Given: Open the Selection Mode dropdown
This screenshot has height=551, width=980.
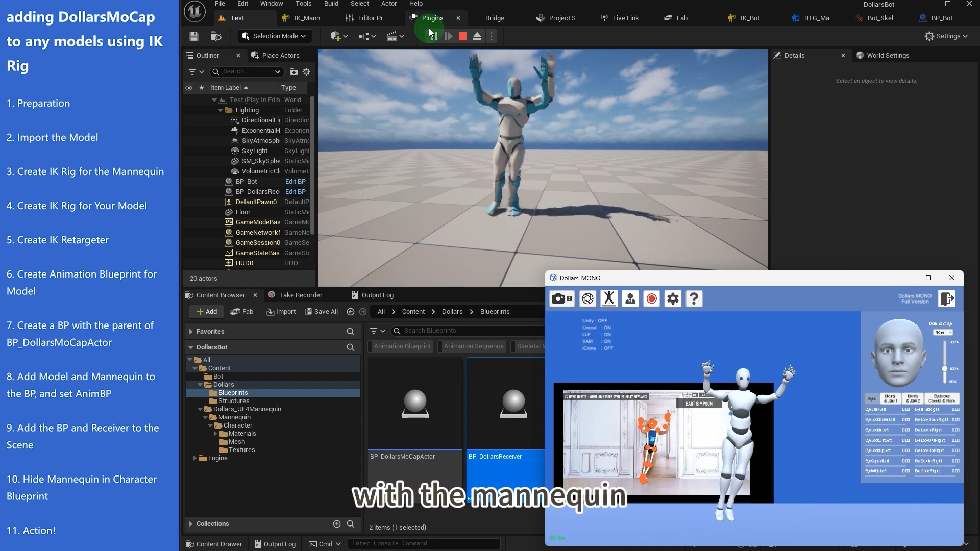Looking at the screenshot, I should [274, 36].
